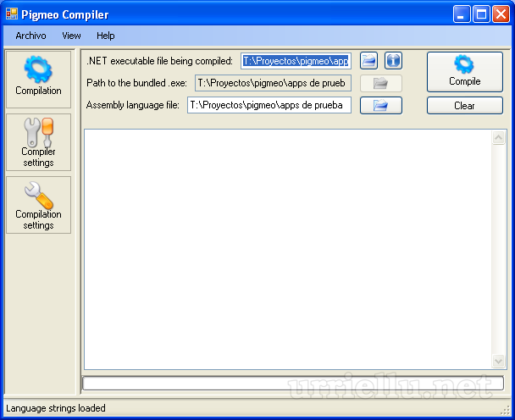This screenshot has width=515, height=420.
Task: Click the 'Path to the bundled .exe:' label
Action: click(136, 83)
